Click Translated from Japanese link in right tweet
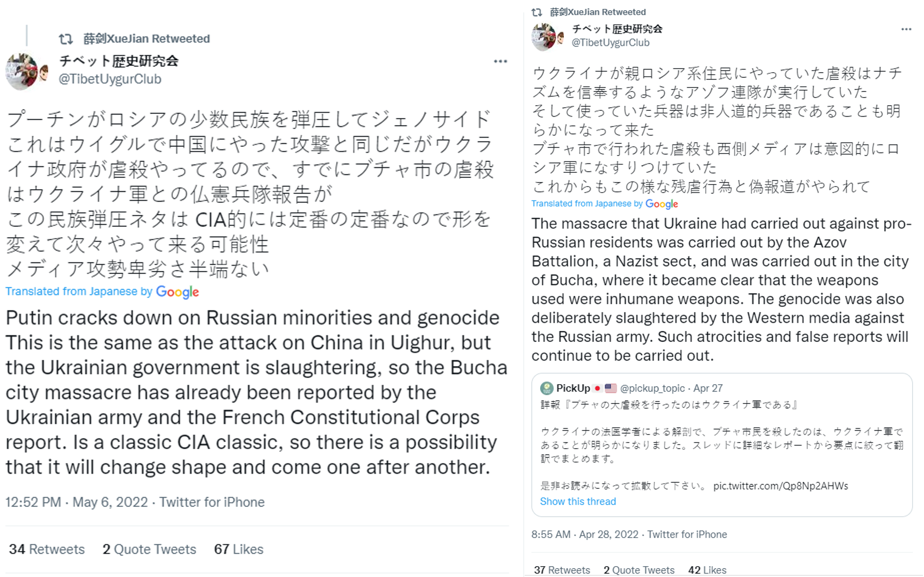 (x=581, y=204)
